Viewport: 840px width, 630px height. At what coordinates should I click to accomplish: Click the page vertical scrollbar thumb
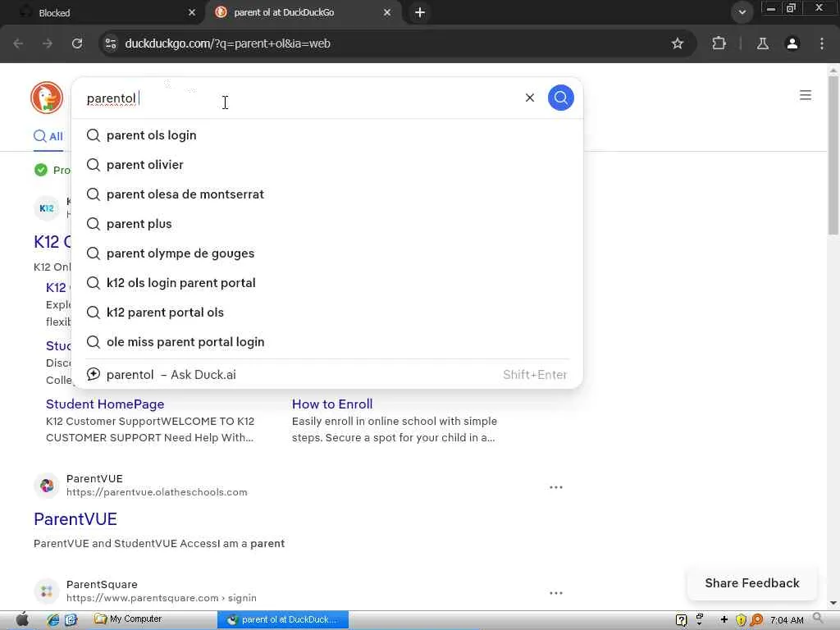click(833, 154)
